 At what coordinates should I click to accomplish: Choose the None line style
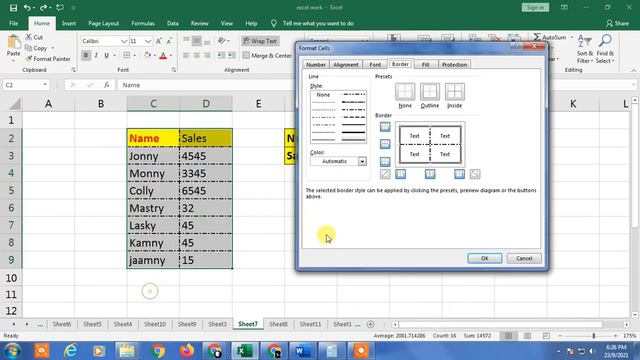[323, 95]
